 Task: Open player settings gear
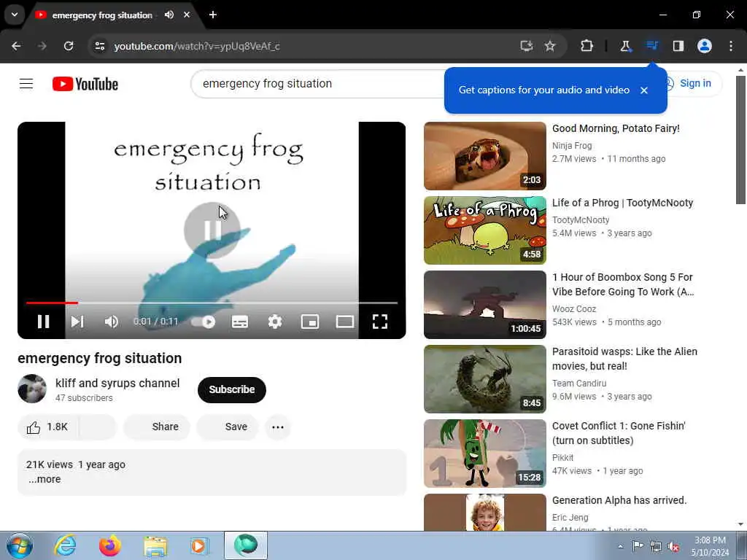tap(275, 322)
